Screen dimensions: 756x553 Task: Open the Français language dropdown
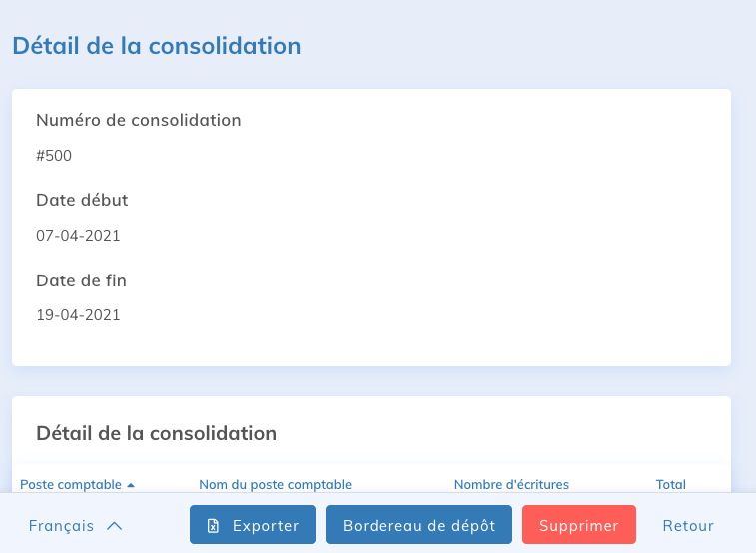tap(75, 526)
